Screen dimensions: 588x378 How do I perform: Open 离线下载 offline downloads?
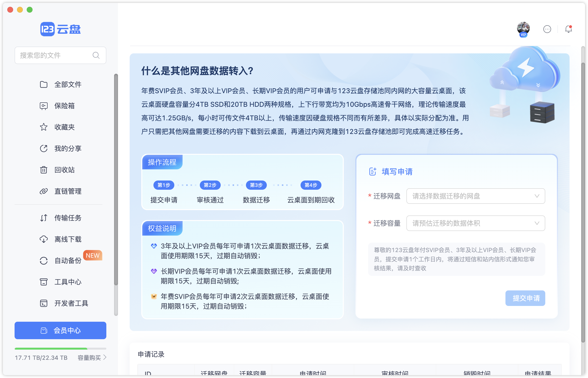68,239
